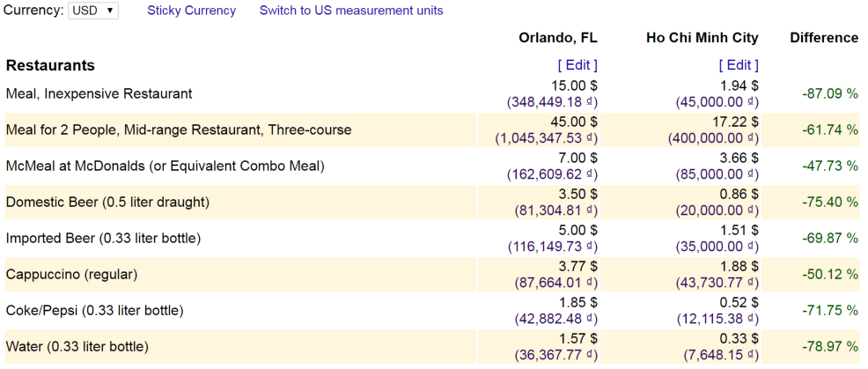868x369 pixels.
Task: Click the Orlando, FL column header
Action: coord(558,38)
